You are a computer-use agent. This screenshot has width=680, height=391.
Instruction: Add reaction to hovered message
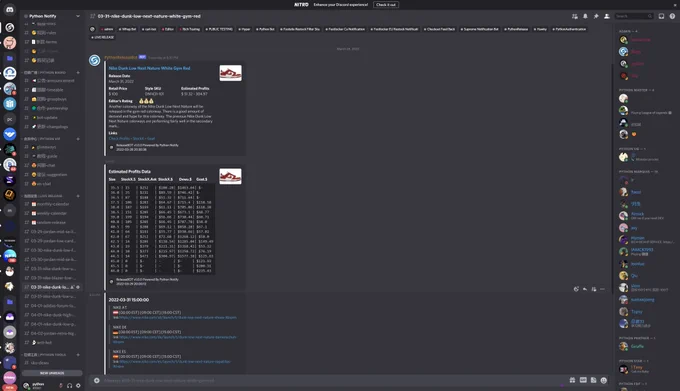pos(576,289)
